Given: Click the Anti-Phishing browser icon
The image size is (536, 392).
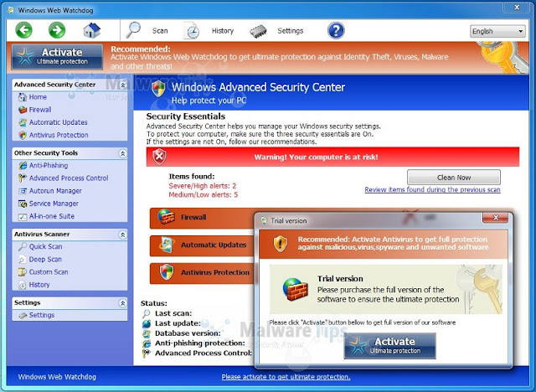Looking at the screenshot, I should click(23, 165).
